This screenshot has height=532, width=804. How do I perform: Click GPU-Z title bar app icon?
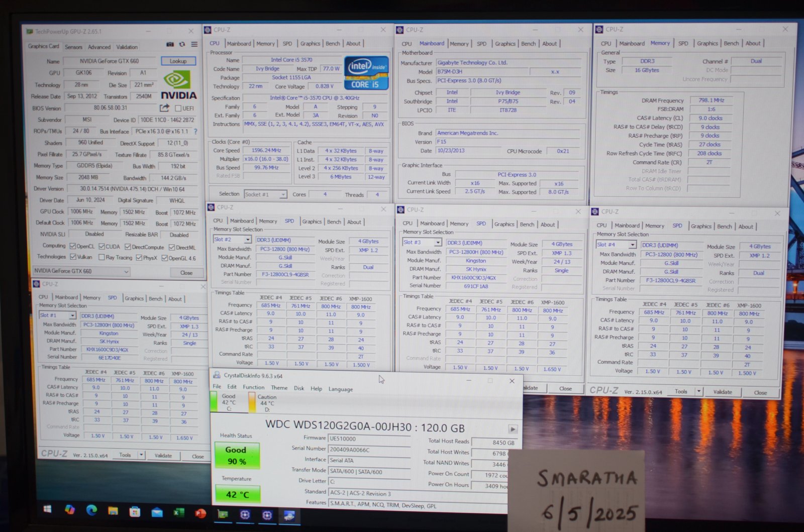point(30,31)
